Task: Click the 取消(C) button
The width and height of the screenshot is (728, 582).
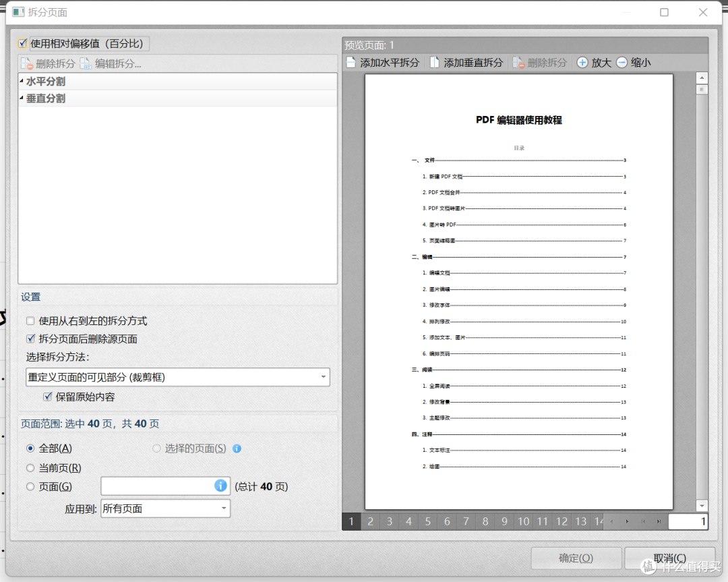Action: pos(669,558)
